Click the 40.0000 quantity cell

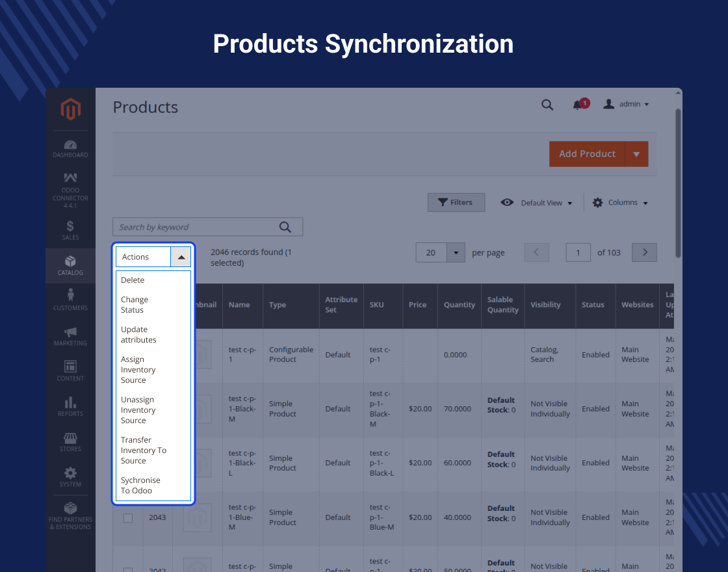pyautogui.click(x=458, y=517)
